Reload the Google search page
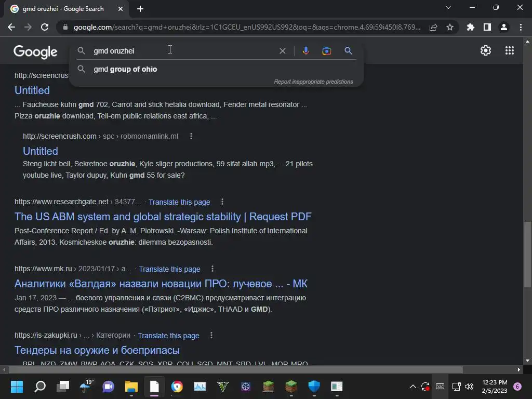This screenshot has height=399, width=532. point(45,27)
